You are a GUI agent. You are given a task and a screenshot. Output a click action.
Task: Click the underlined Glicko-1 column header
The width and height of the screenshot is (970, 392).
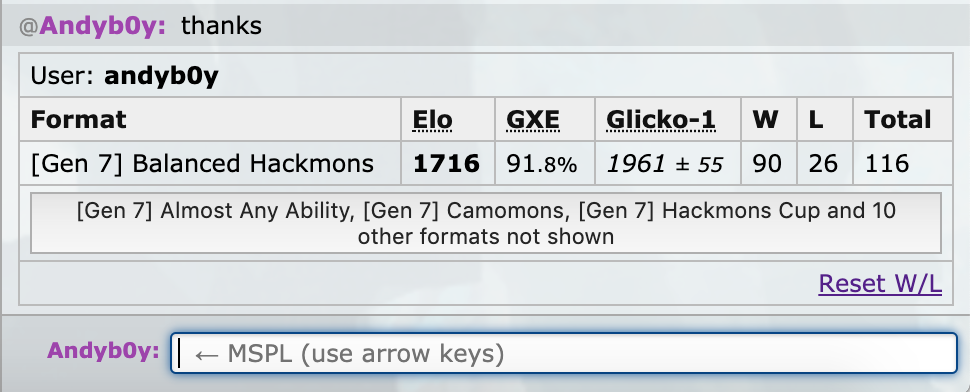click(x=661, y=119)
